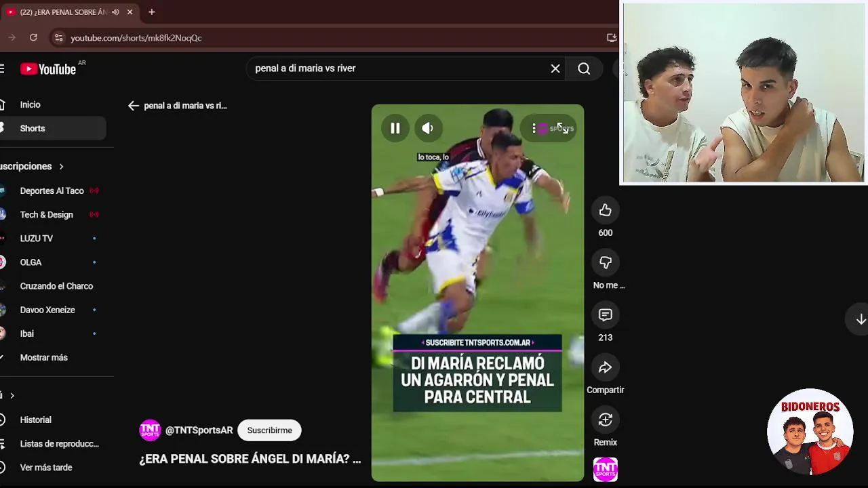Click the install/cast icon in address bar
Viewport: 868px width, 488px height.
(611, 38)
